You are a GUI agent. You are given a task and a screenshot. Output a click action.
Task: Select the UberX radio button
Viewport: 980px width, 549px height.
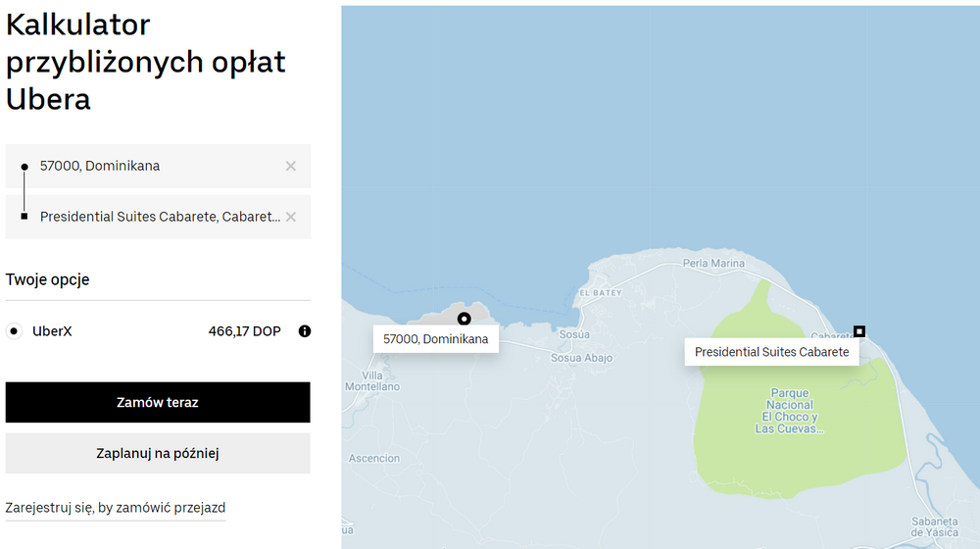click(15, 331)
